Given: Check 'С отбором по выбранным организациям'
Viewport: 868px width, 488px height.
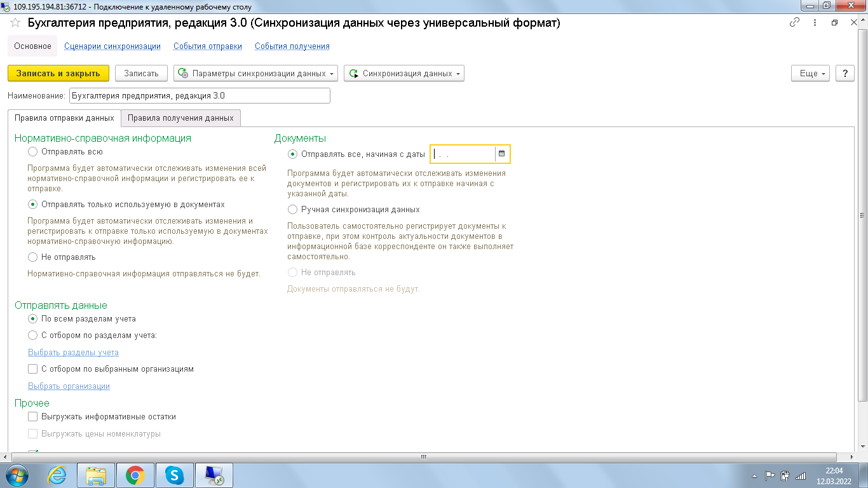Looking at the screenshot, I should pos(33,369).
